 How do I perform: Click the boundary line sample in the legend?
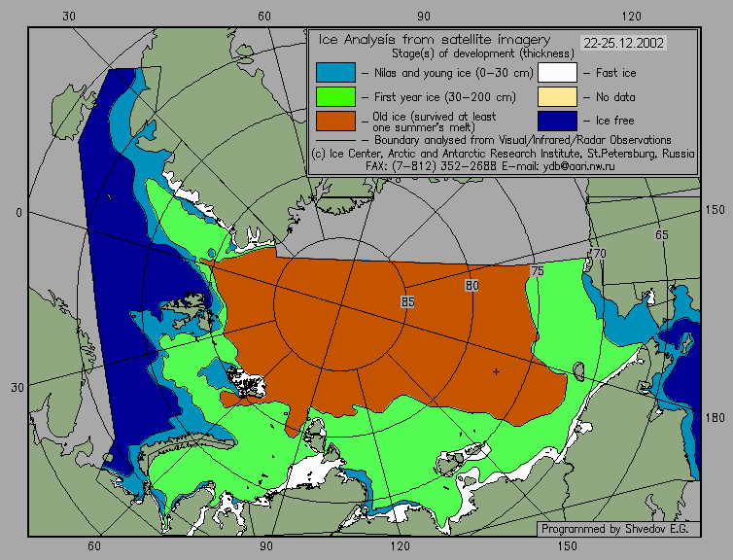(335, 140)
